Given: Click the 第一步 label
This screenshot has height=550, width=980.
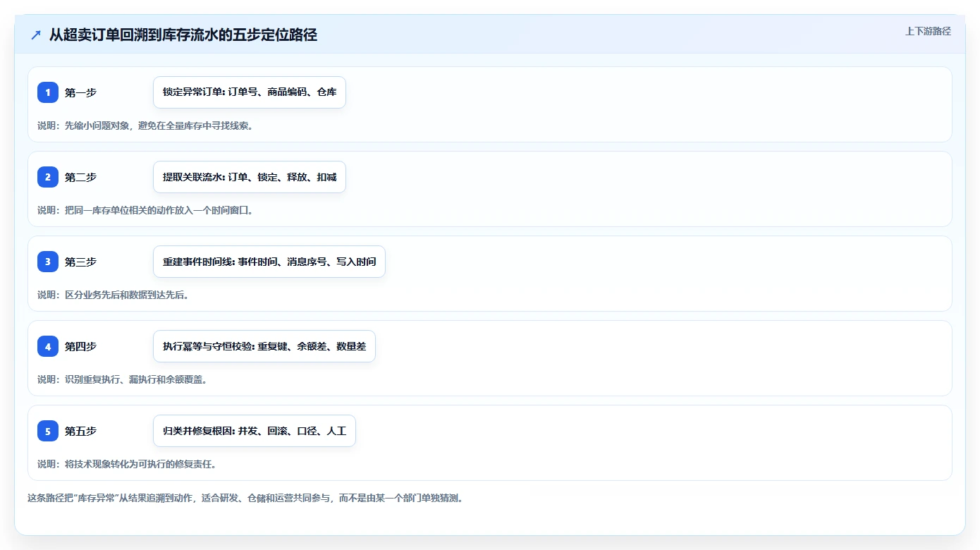Looking at the screenshot, I should [x=80, y=92].
